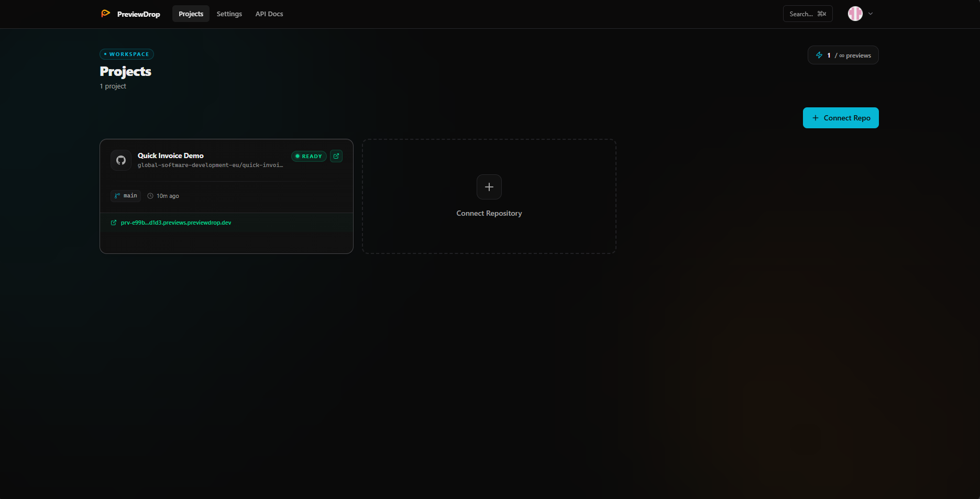980x499 pixels.
Task: Toggle the main branch chip
Action: point(125,196)
